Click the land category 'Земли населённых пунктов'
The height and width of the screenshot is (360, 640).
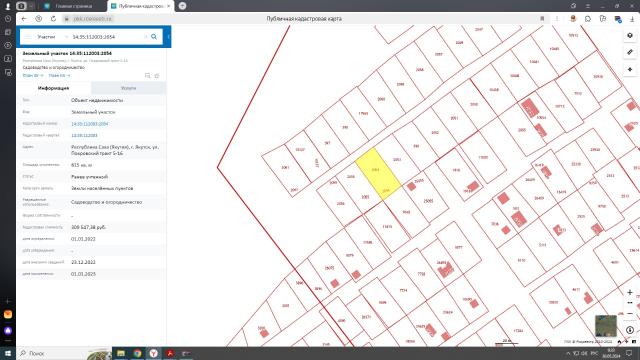tap(102, 188)
